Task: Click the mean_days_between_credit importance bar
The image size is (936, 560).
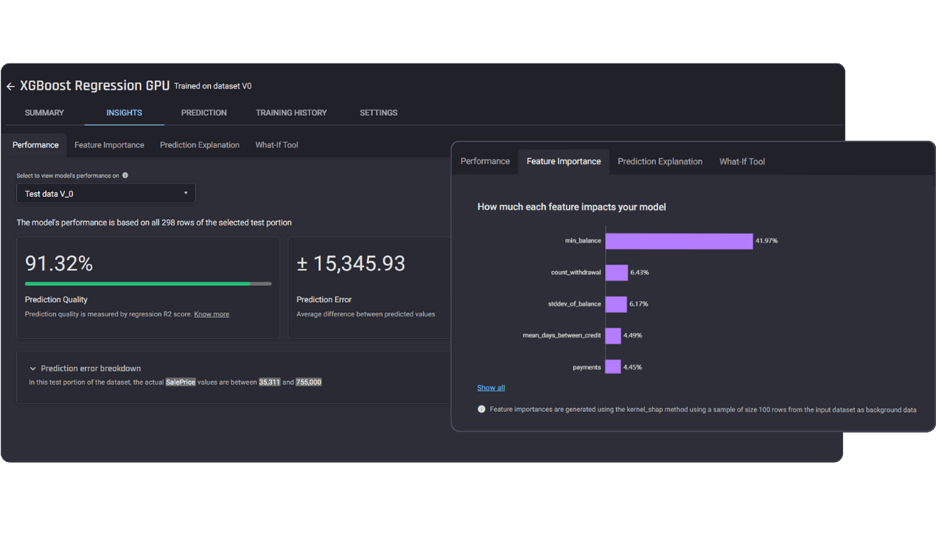Action: (x=613, y=335)
